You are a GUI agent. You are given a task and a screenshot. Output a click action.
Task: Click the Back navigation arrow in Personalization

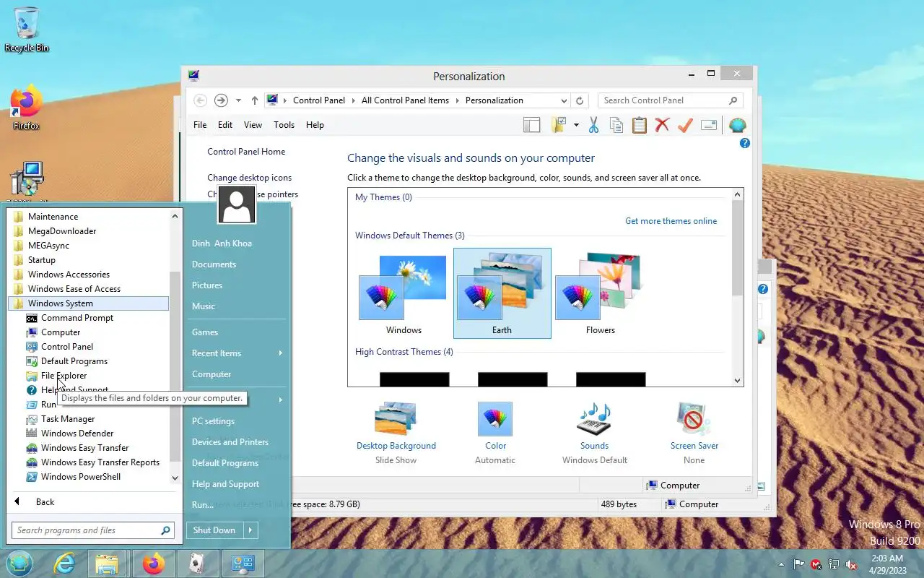(201, 100)
